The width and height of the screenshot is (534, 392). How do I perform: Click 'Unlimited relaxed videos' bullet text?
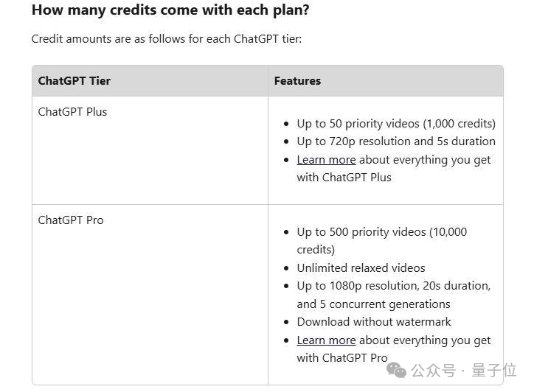361,267
